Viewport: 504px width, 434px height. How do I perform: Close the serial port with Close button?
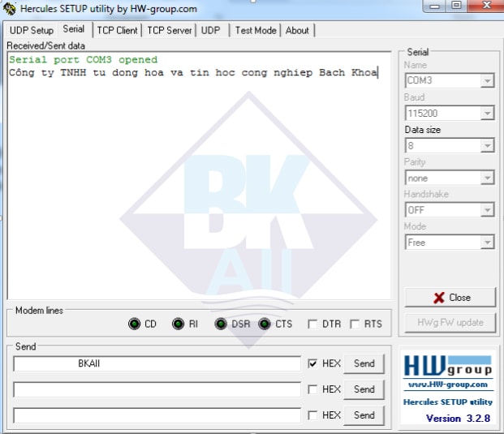coord(450,298)
